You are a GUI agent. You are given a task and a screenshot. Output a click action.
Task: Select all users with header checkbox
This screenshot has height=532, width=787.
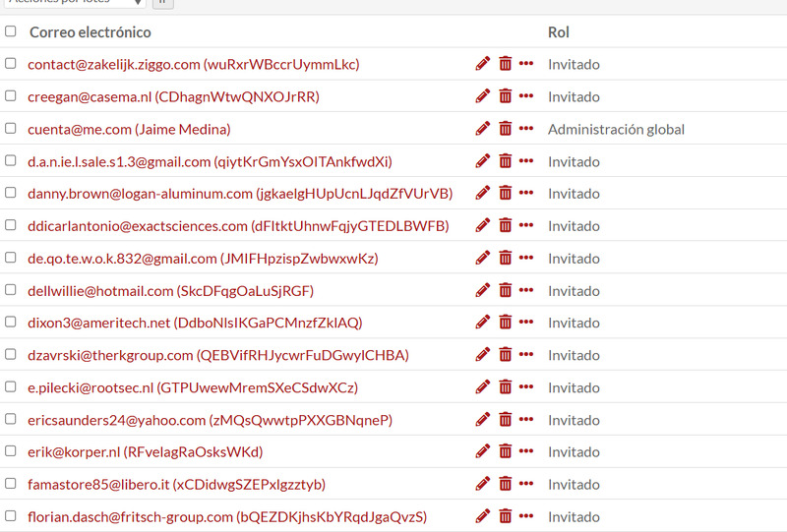coord(10,31)
